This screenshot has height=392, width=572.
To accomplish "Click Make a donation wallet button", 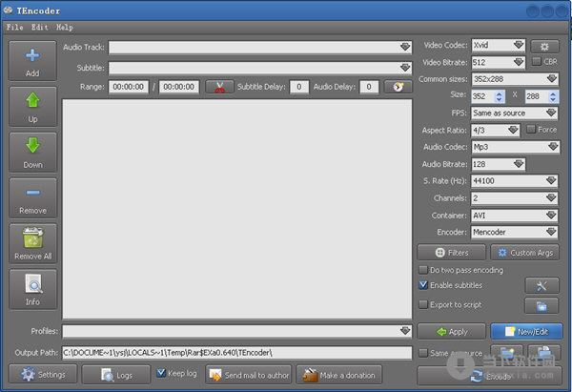I will pos(338,375).
